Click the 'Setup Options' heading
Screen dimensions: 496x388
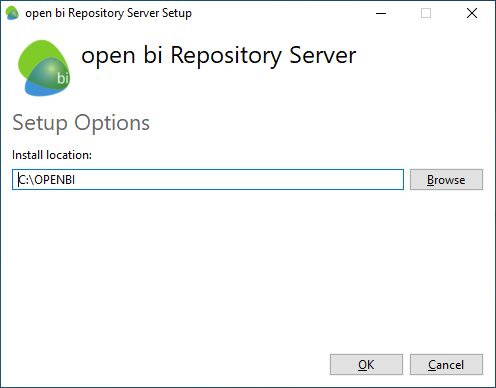coord(81,123)
